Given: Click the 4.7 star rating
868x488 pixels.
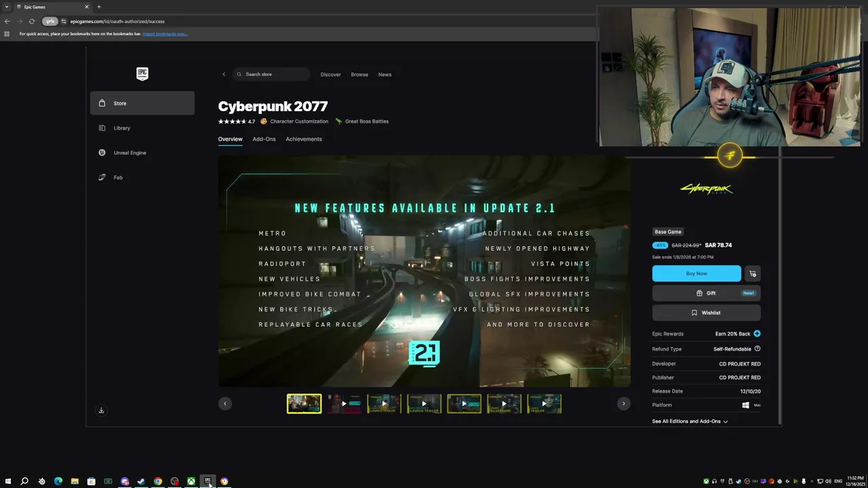Looking at the screenshot, I should coord(237,121).
